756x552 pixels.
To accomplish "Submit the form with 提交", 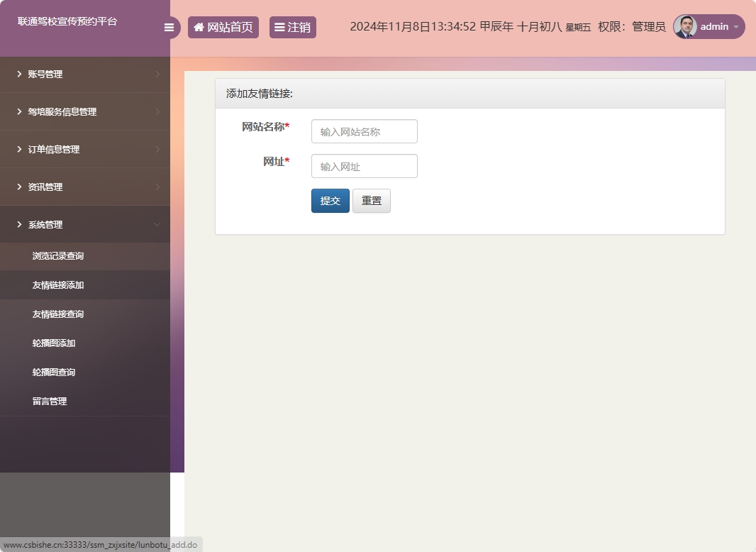I will click(x=330, y=201).
